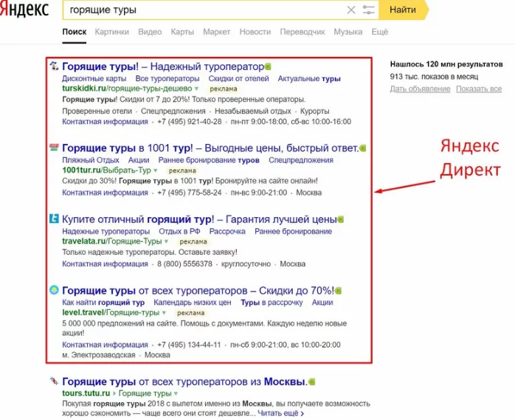Switch to the Картинки tab
The width and height of the screenshot is (515, 420).
[111, 32]
